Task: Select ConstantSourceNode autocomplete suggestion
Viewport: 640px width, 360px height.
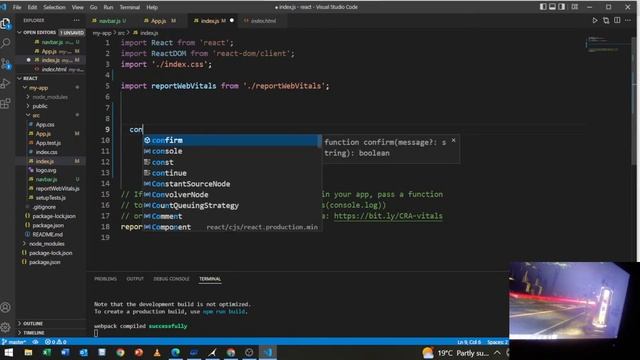Action: click(x=231, y=184)
